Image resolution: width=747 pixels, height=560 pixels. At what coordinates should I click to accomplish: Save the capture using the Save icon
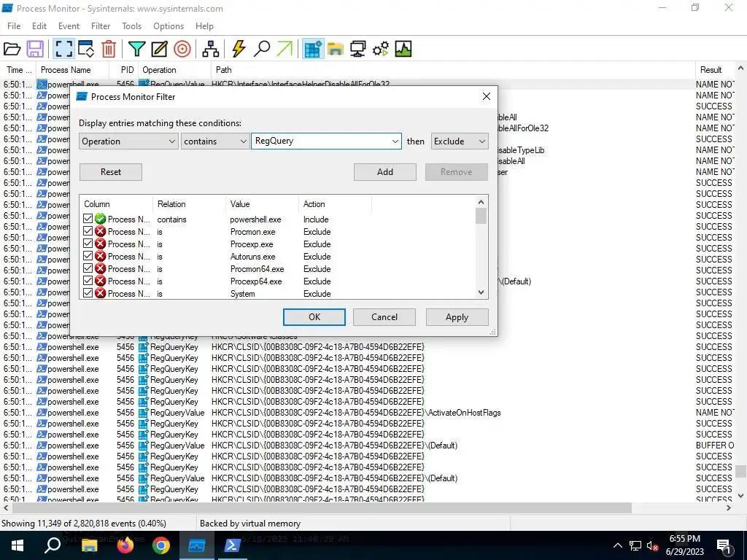coord(35,49)
